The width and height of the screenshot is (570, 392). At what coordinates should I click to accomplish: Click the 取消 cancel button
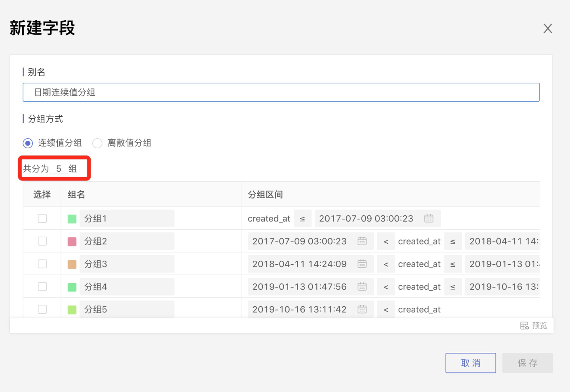(470, 363)
